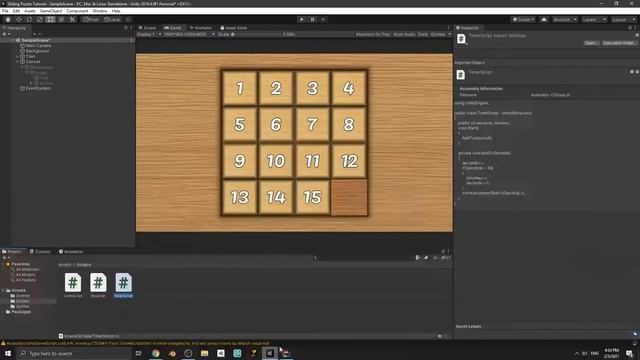Open the File menu
Viewport: 640px width, 360px height.
tap(5, 11)
